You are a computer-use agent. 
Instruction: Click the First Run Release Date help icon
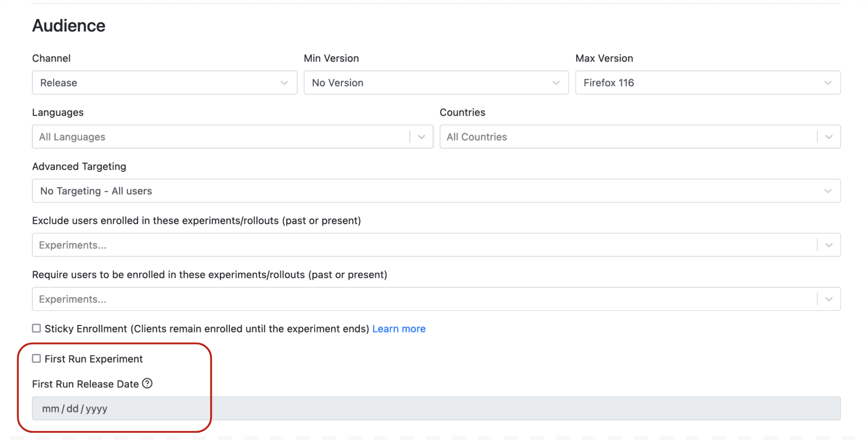[x=147, y=384]
